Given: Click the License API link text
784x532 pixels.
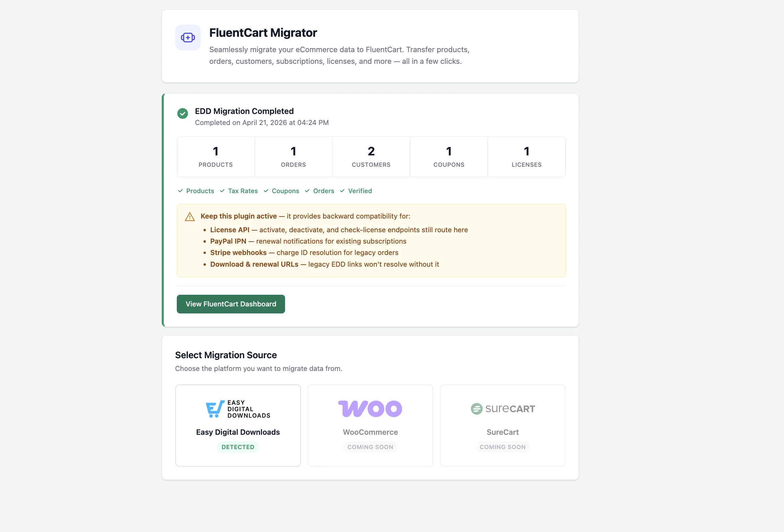Looking at the screenshot, I should 230,230.
